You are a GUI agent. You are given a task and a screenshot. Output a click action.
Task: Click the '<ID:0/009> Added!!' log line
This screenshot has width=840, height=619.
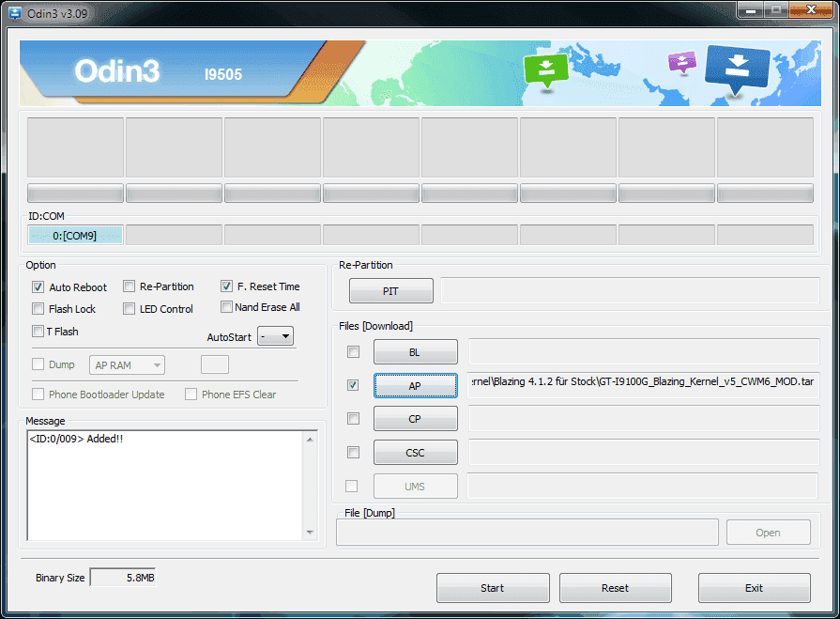(x=76, y=439)
